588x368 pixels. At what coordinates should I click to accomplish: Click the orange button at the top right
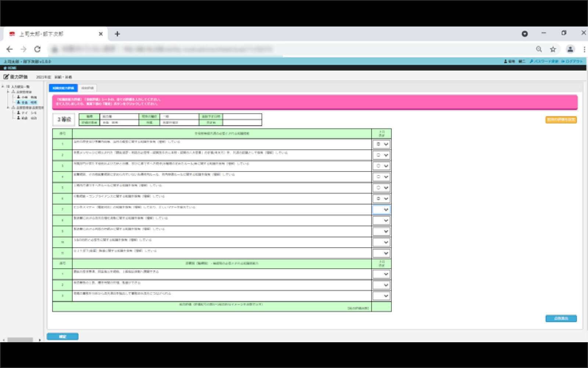coord(561,120)
